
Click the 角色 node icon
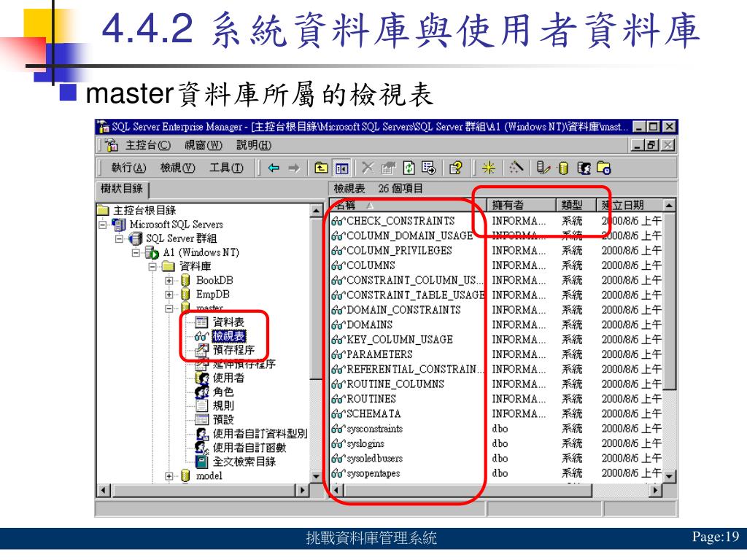[x=202, y=392]
